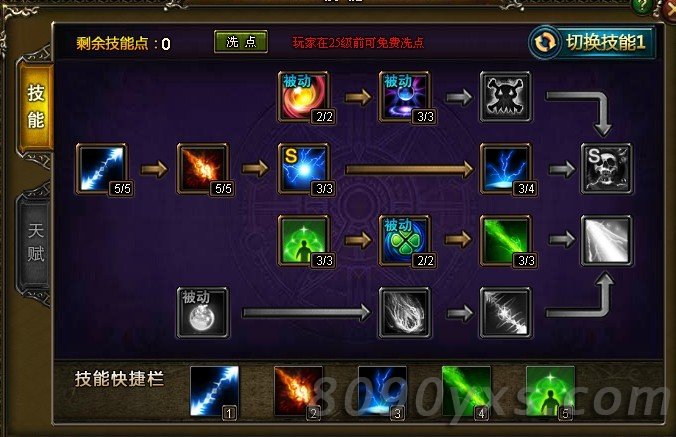The height and width of the screenshot is (437, 676).
Task: Click the green shield person skill 3/3
Action: 304,241
